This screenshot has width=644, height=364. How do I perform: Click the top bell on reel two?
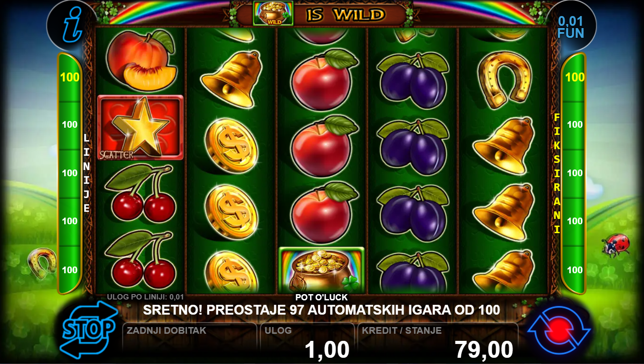(x=232, y=79)
